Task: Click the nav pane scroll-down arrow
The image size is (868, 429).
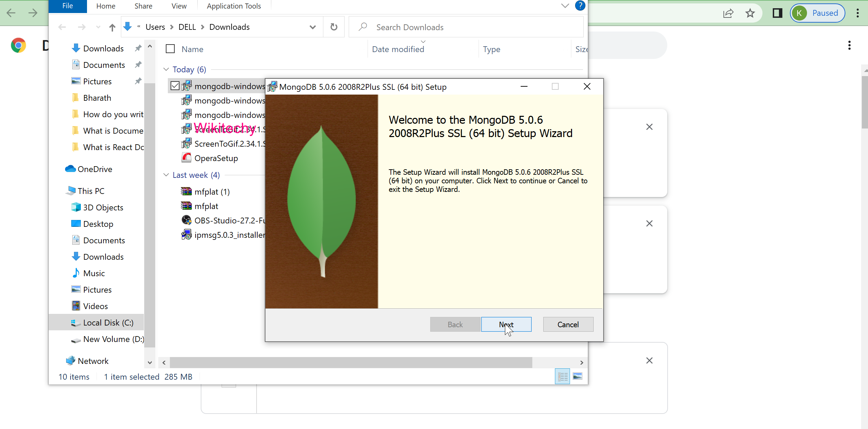Action: pos(150,362)
